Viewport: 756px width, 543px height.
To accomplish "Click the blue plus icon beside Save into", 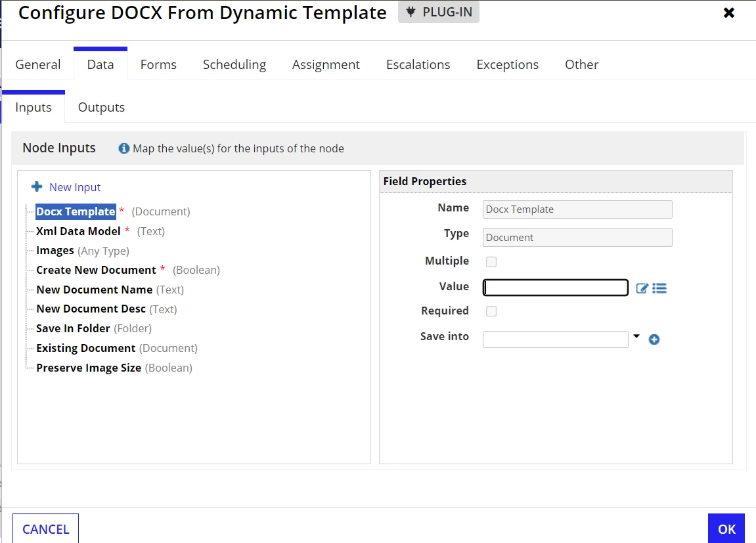I will pos(654,339).
